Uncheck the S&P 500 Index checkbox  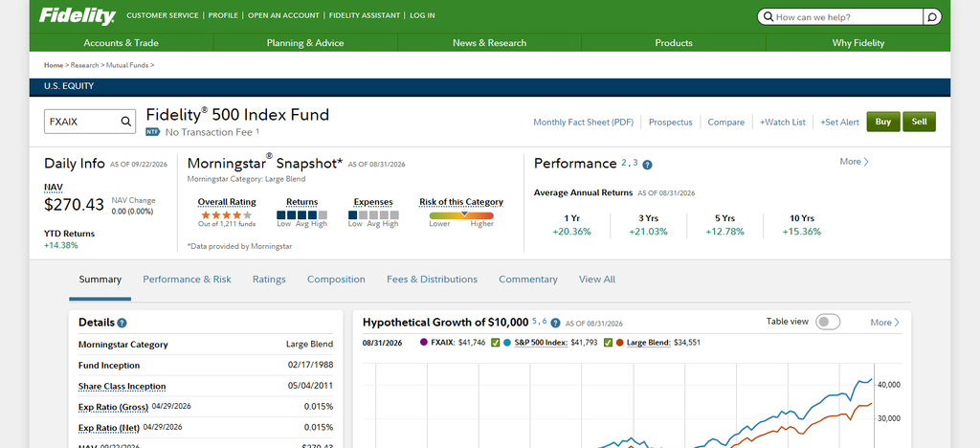495,343
